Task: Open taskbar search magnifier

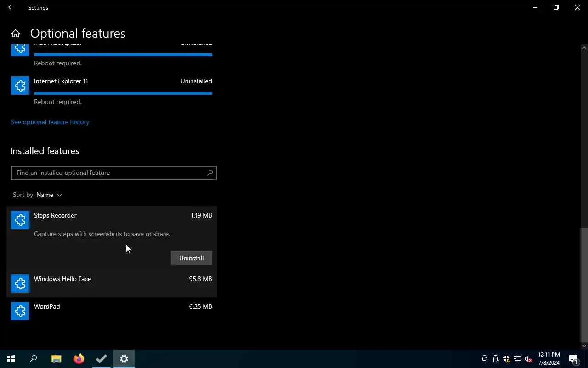Action: (x=33, y=359)
